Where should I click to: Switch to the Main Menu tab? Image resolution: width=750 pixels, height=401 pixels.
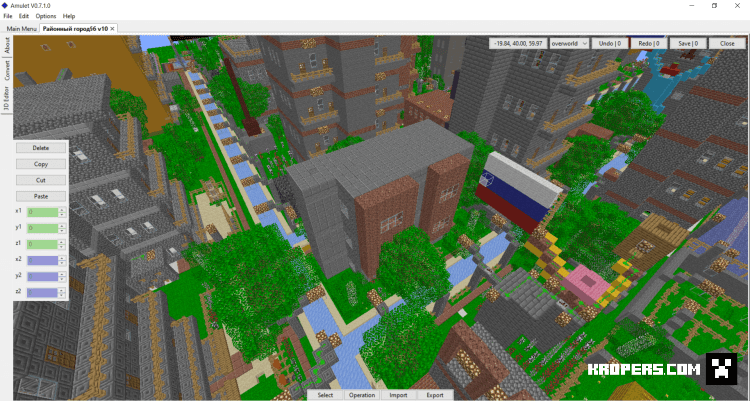pos(22,29)
